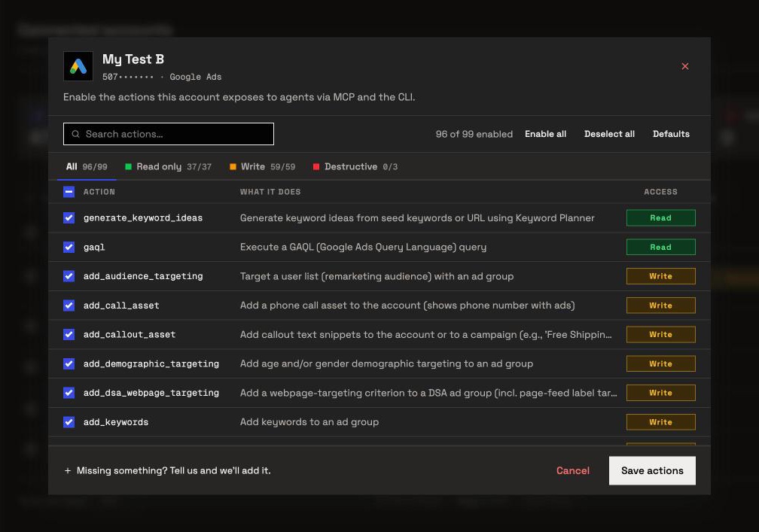Click the Target a user list description
This screenshot has height=532, width=759.
pyautogui.click(x=376, y=276)
